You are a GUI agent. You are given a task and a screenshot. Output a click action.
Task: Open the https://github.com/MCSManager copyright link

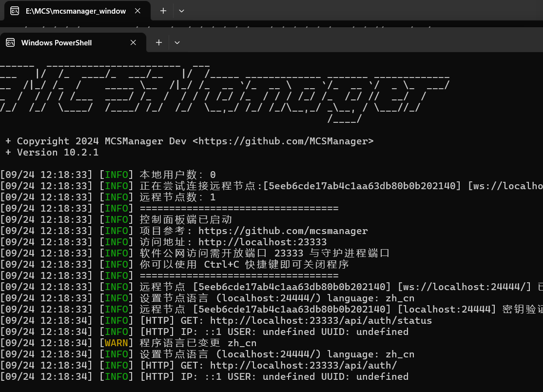[283, 141]
